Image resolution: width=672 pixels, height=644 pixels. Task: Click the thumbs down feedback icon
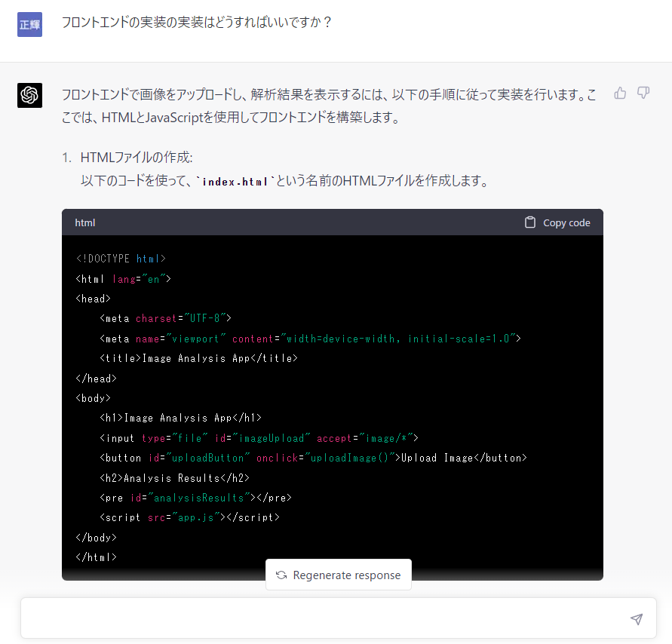(643, 93)
